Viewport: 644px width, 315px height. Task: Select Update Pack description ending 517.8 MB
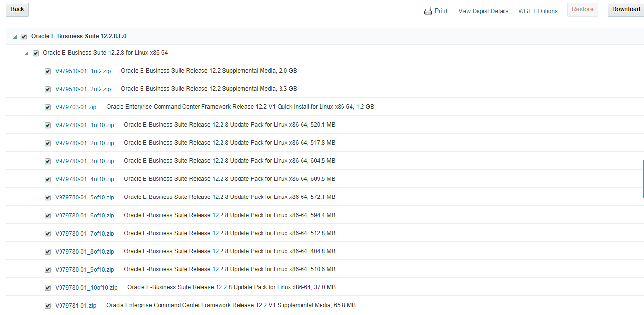click(230, 143)
